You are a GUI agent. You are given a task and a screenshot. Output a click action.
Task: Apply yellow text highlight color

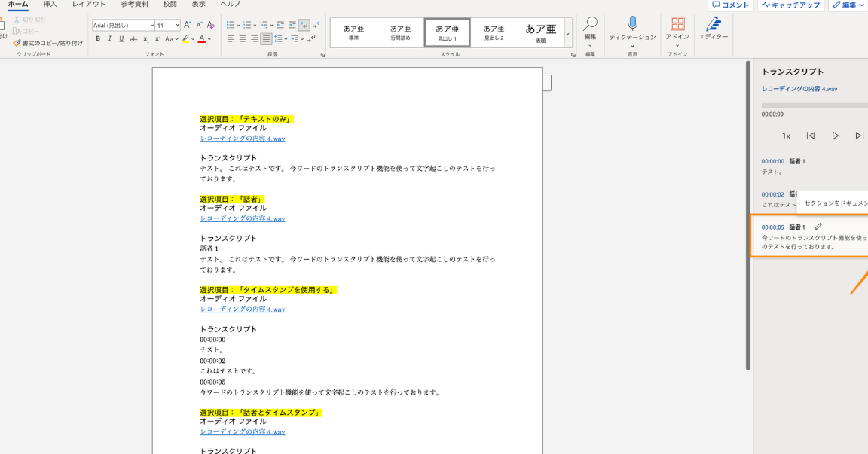coord(186,38)
